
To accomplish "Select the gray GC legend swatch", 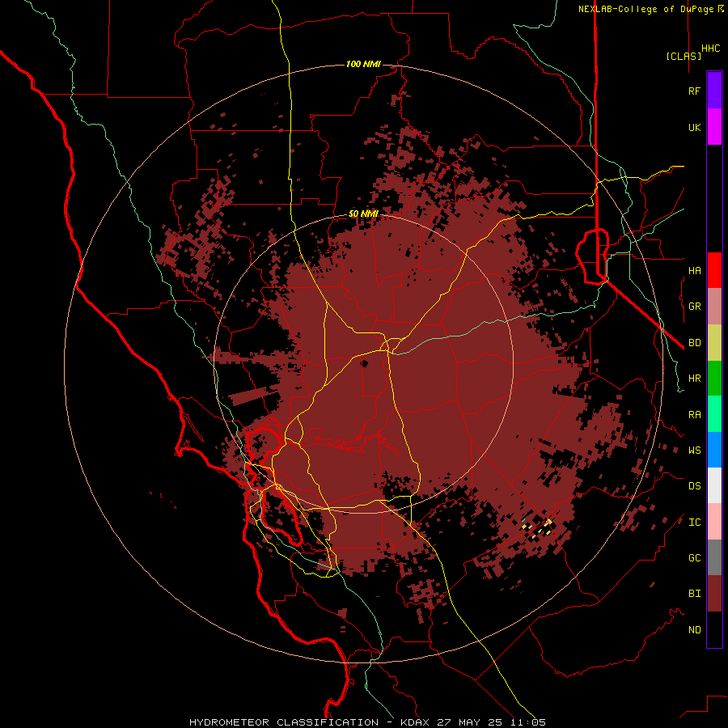I will point(714,557).
